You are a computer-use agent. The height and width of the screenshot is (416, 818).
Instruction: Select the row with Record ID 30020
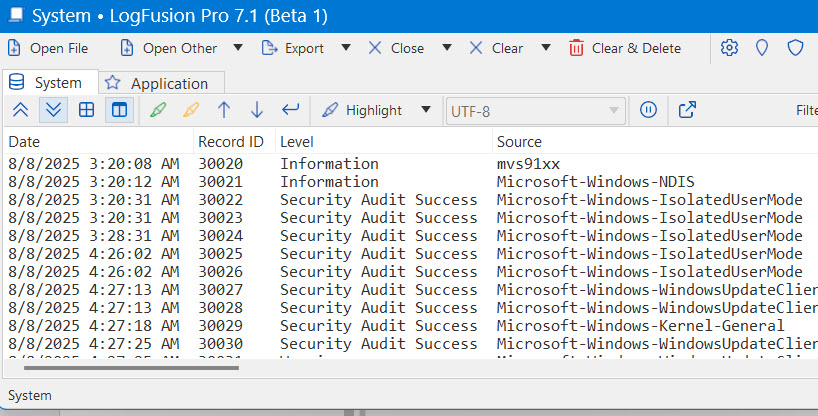coord(411,164)
